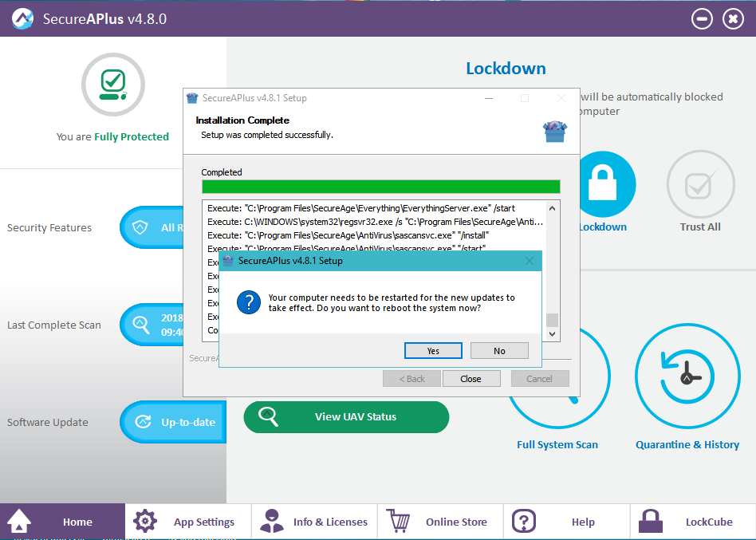
Task: Click the Fully Protected status icon
Action: tap(112, 85)
